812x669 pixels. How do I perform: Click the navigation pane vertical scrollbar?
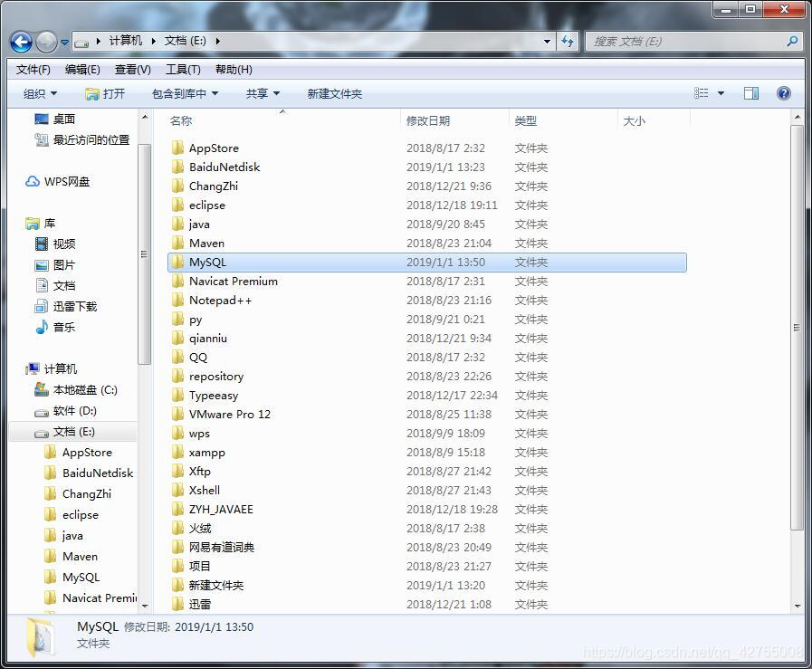145,253
